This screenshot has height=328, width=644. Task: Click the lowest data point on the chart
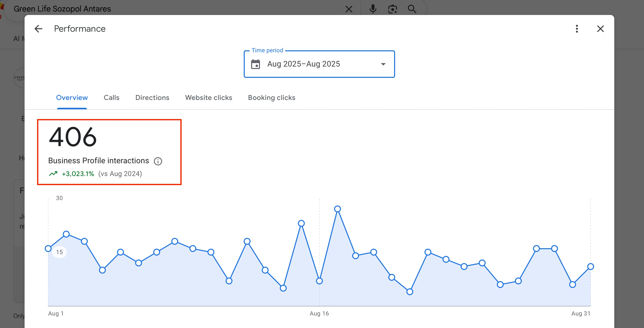click(x=410, y=292)
